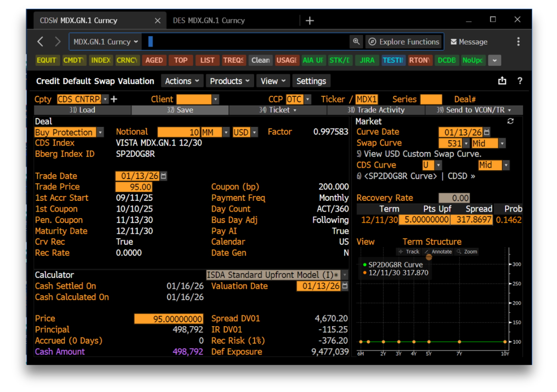The height and width of the screenshot is (392, 557).
Task: Open the notional MM units dropdown
Action: 226,132
